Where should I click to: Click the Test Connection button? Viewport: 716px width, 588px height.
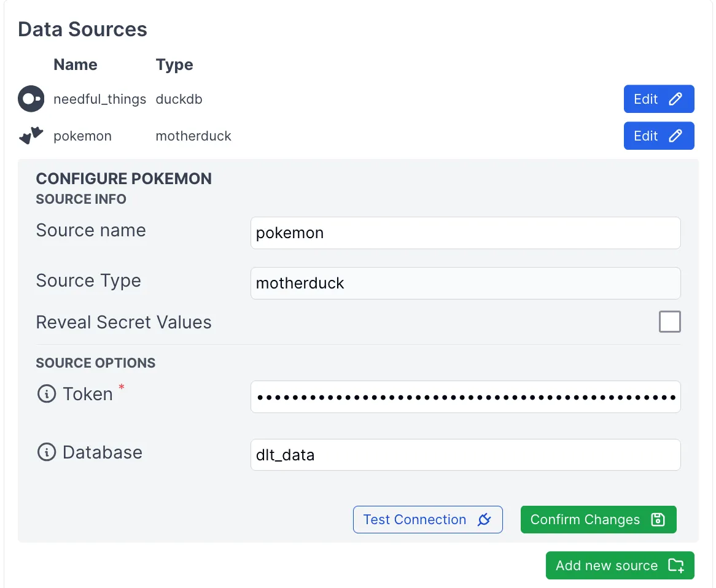[x=428, y=519]
